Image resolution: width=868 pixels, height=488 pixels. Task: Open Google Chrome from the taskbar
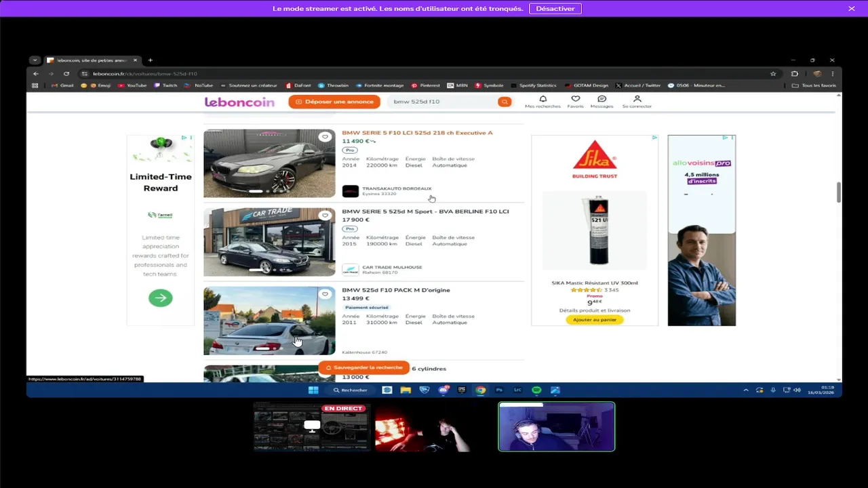tap(480, 390)
